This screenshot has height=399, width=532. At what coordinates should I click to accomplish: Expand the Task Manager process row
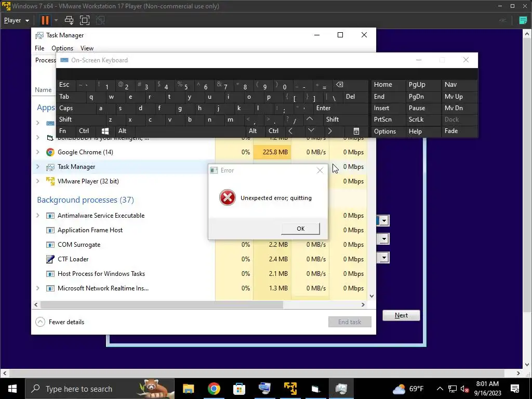pos(37,167)
